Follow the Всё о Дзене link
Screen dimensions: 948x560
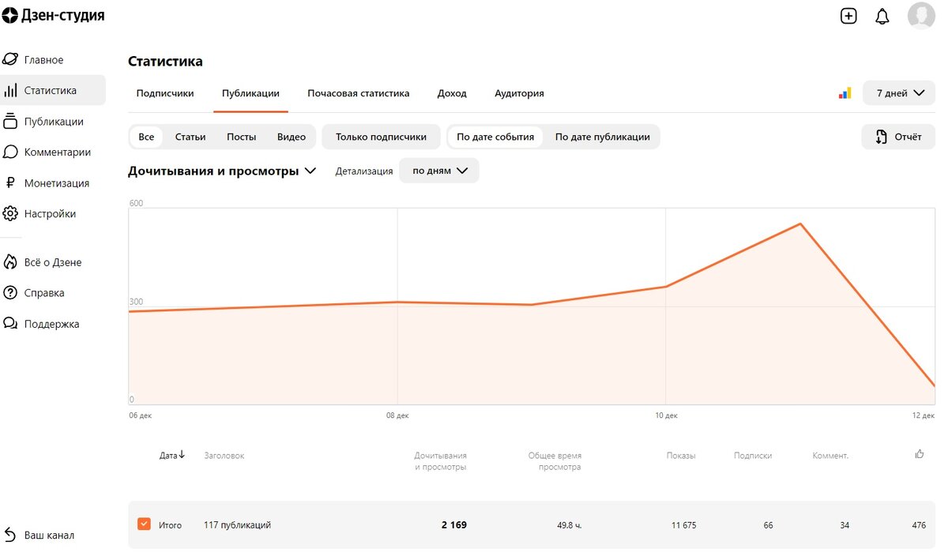coord(52,262)
